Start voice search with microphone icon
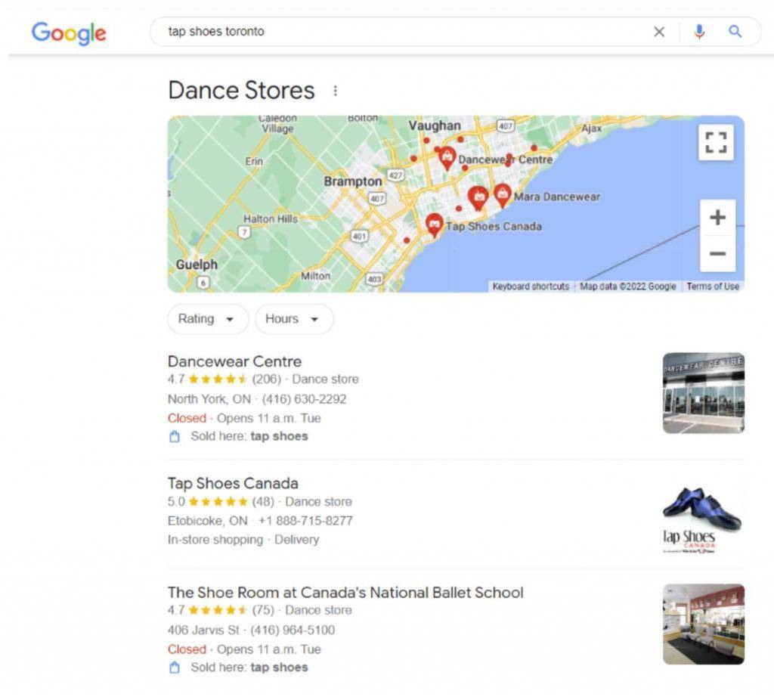This screenshot has height=700, width=774. [x=699, y=32]
